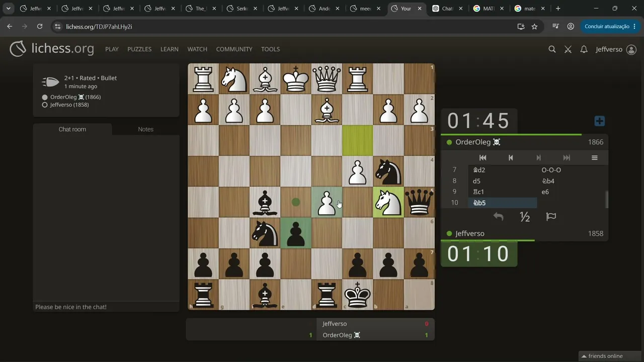Click the lichess.org logo
The width and height of the screenshot is (644, 362).
(52, 49)
